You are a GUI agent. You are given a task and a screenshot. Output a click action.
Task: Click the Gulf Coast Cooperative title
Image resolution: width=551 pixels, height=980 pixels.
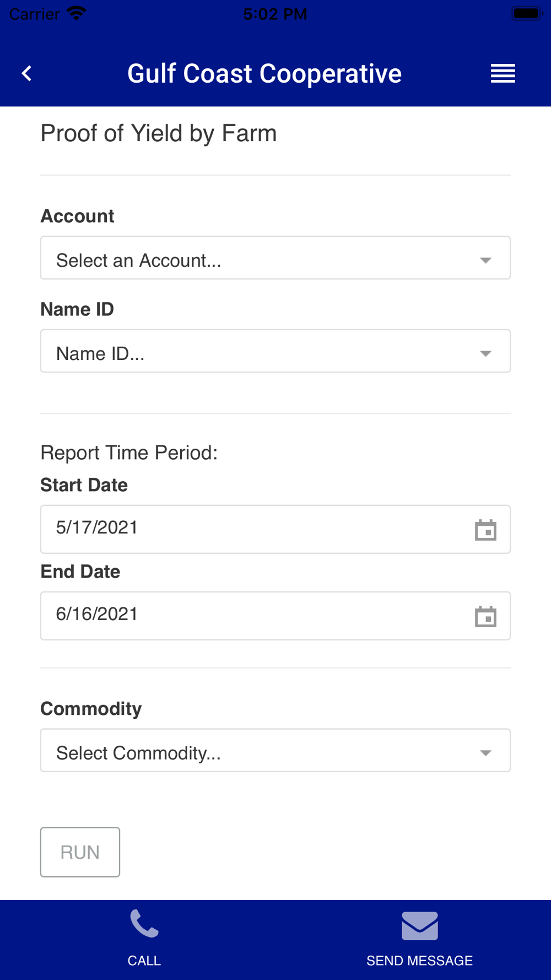tap(264, 73)
